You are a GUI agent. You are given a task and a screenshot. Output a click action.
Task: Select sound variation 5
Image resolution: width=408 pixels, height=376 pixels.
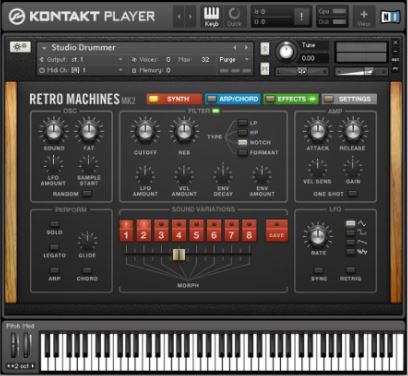[x=196, y=230]
